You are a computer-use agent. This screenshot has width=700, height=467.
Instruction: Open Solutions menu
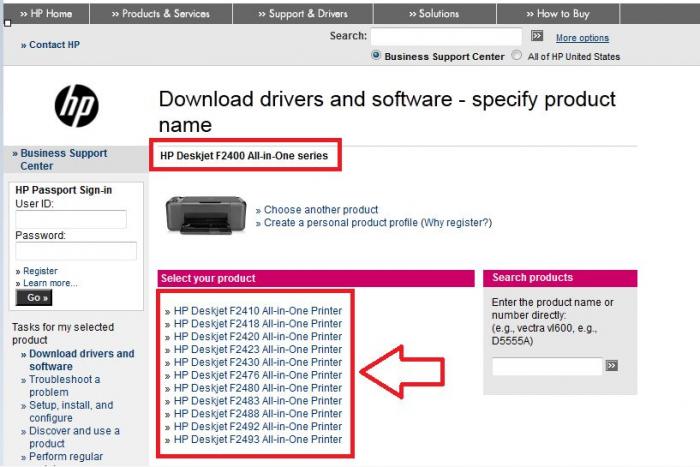pyautogui.click(x=434, y=14)
